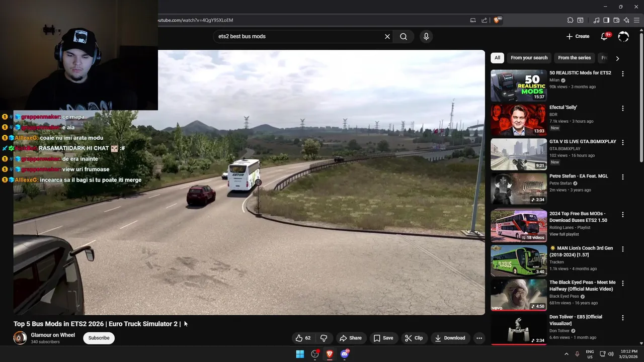Open YouTube notifications bell
644x362 pixels.
[604, 36]
